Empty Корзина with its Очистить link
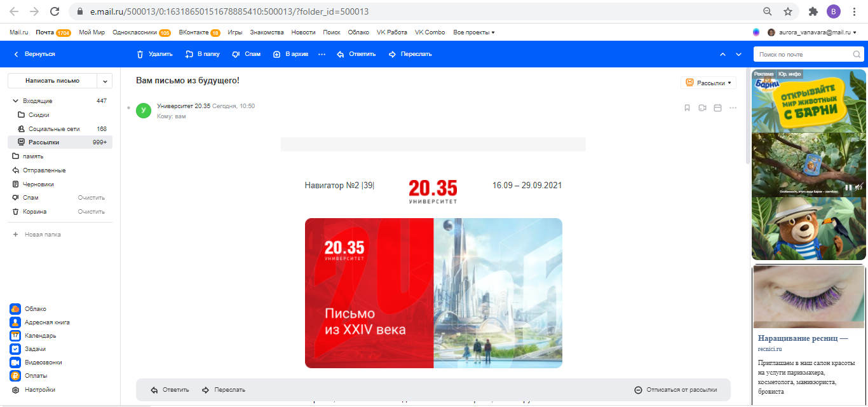 click(x=92, y=212)
